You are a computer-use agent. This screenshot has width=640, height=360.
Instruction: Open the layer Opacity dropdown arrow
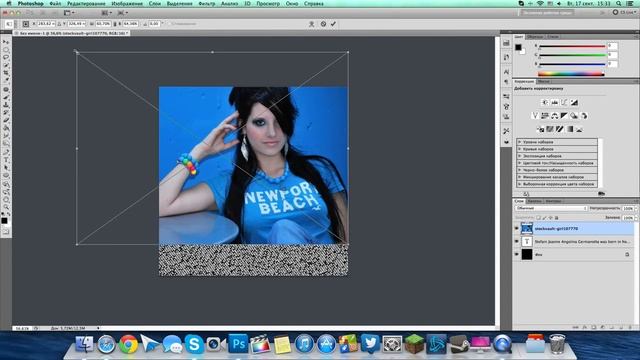tap(636, 209)
